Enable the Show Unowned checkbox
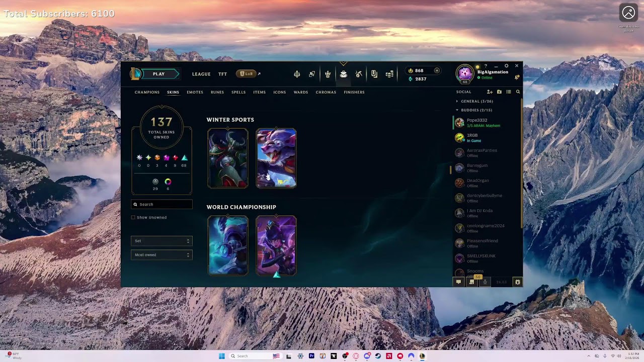The height and width of the screenshot is (362, 644). pos(133,217)
